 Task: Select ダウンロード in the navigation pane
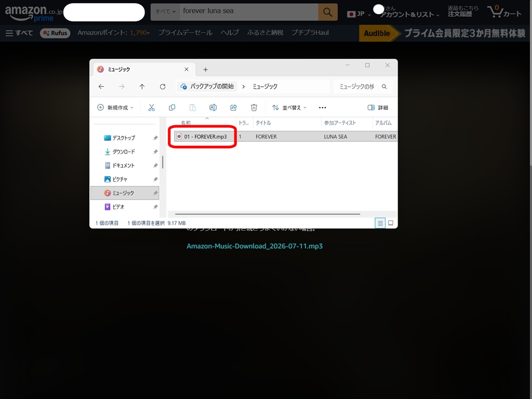[x=125, y=152]
